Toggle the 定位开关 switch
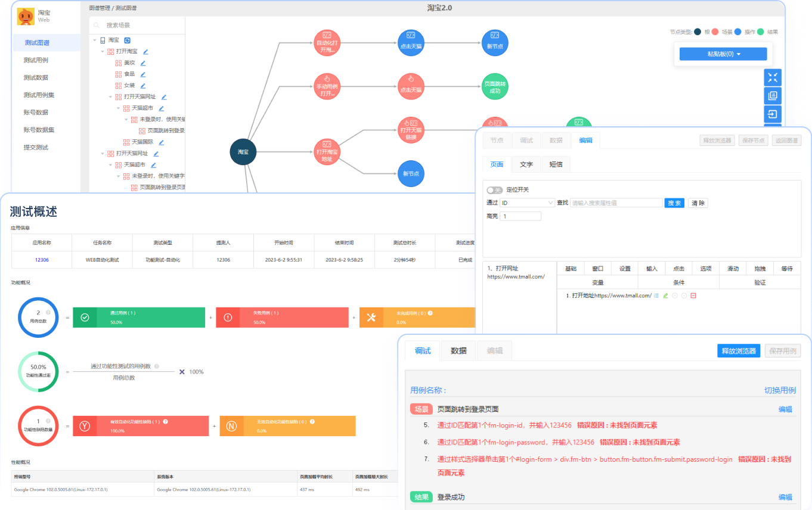Image resolution: width=812 pixels, height=510 pixels. [x=494, y=190]
